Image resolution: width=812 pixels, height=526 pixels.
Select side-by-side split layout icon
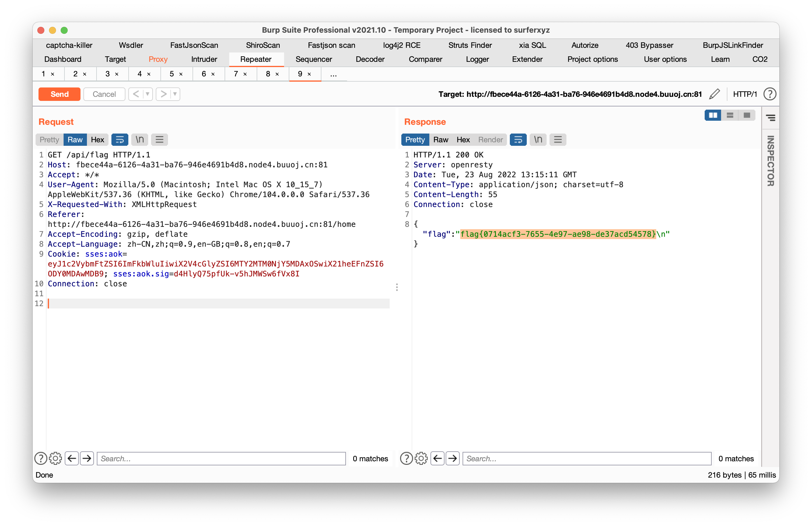coord(713,115)
